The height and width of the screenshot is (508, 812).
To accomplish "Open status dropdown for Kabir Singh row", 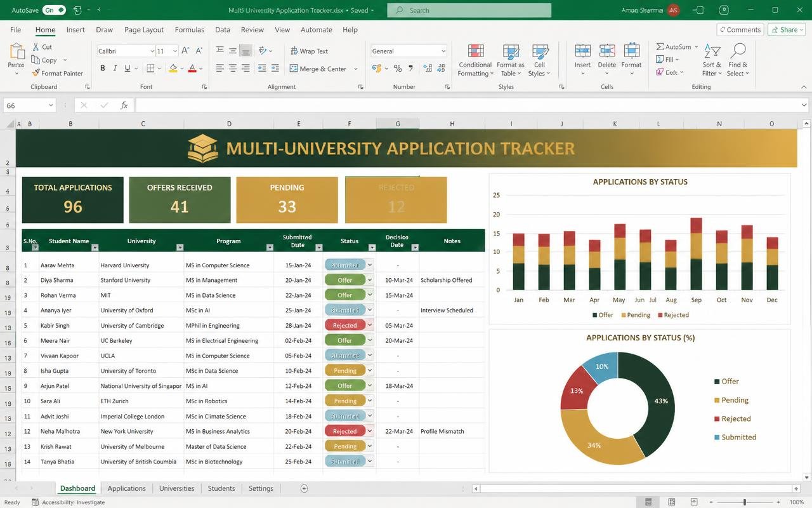I will [370, 325].
